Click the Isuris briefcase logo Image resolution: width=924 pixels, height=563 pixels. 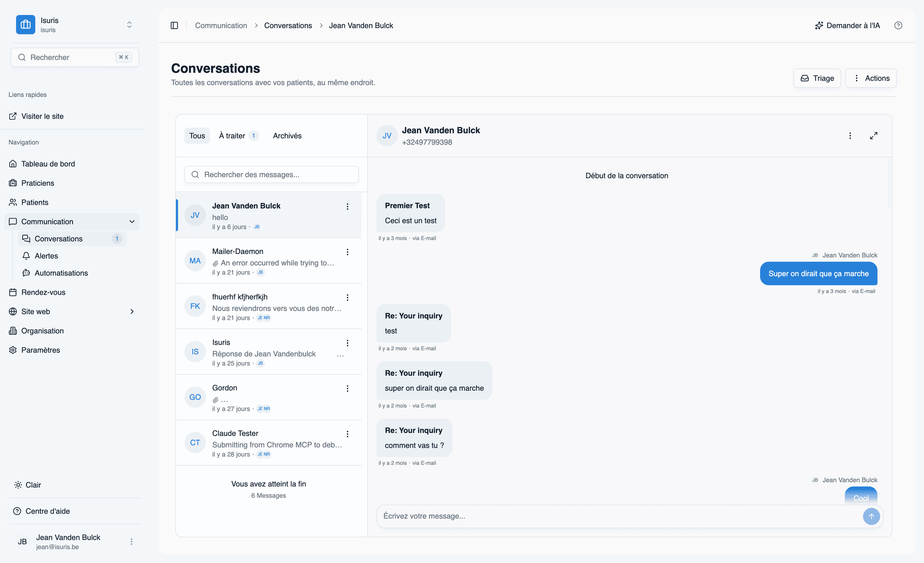click(25, 24)
